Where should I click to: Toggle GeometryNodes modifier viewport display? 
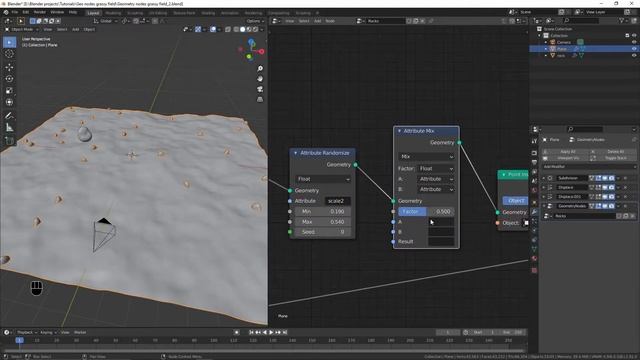click(605, 206)
